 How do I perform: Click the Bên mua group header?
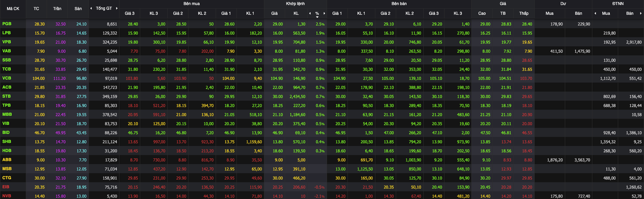click(x=192, y=4)
